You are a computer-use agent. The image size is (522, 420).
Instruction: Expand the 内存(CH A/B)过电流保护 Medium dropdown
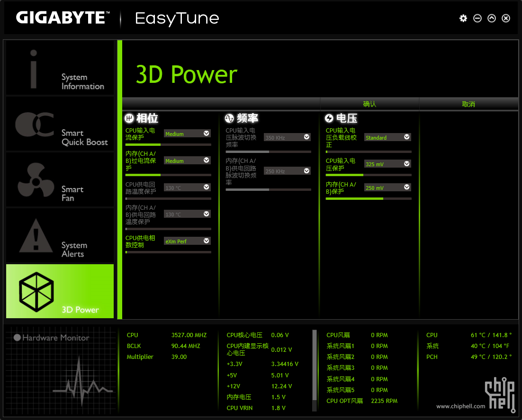click(x=187, y=161)
